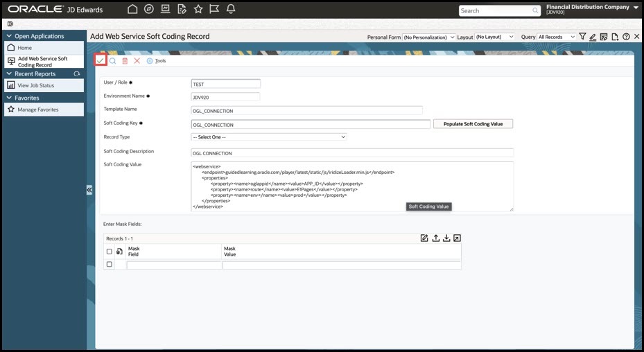
Task: Open the Tools menu in form toolbar
Action: 157,61
